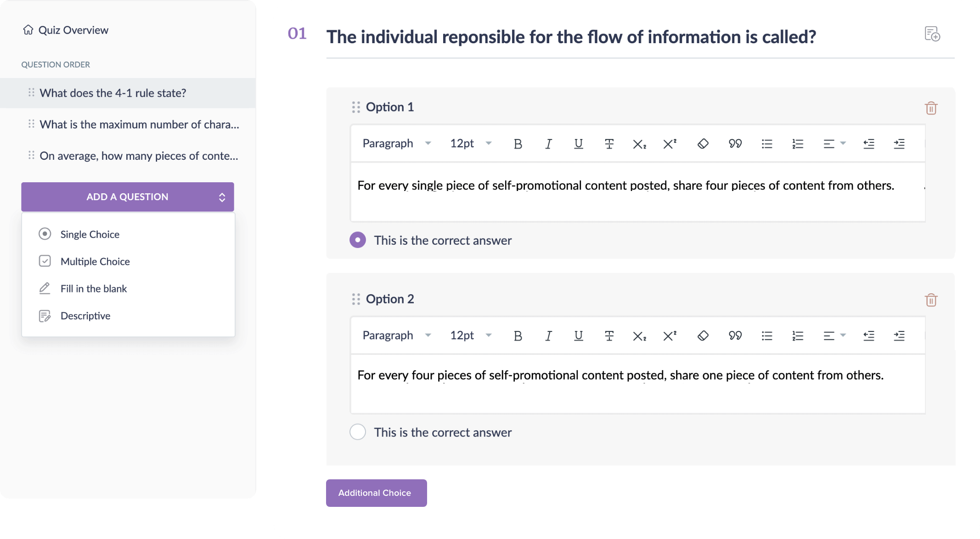Toggle Single Choice question type
The image size is (980, 539).
(90, 234)
